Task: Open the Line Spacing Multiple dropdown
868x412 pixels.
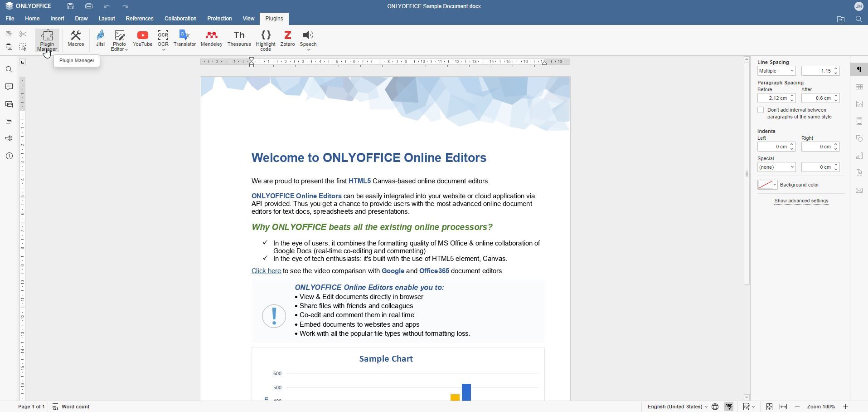Action: [776, 71]
